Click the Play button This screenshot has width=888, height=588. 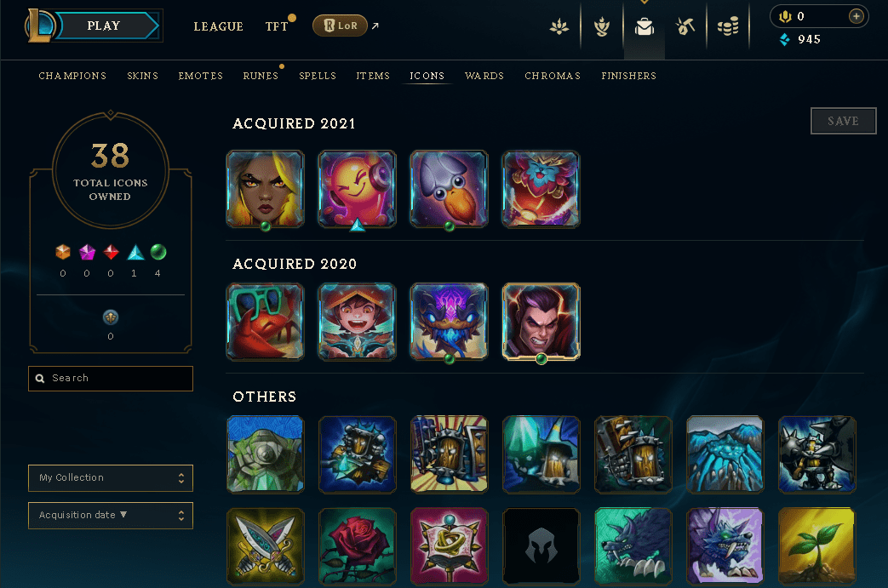pos(104,26)
